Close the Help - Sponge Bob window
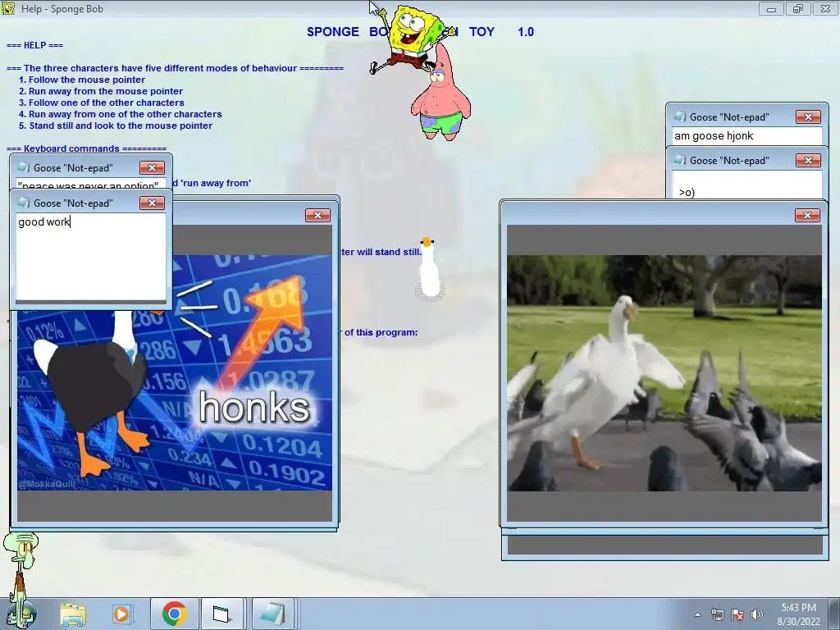840x630 pixels. coord(825,9)
